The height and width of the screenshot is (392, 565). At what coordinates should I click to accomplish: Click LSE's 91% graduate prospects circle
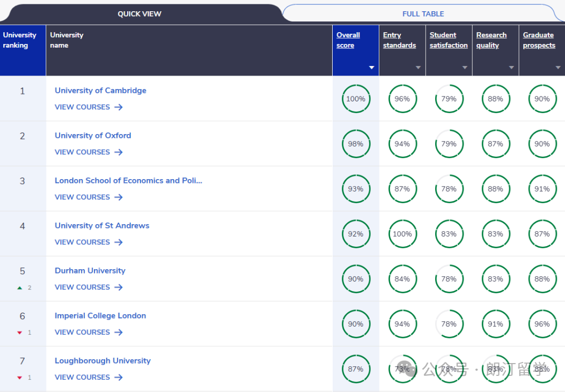coord(542,189)
